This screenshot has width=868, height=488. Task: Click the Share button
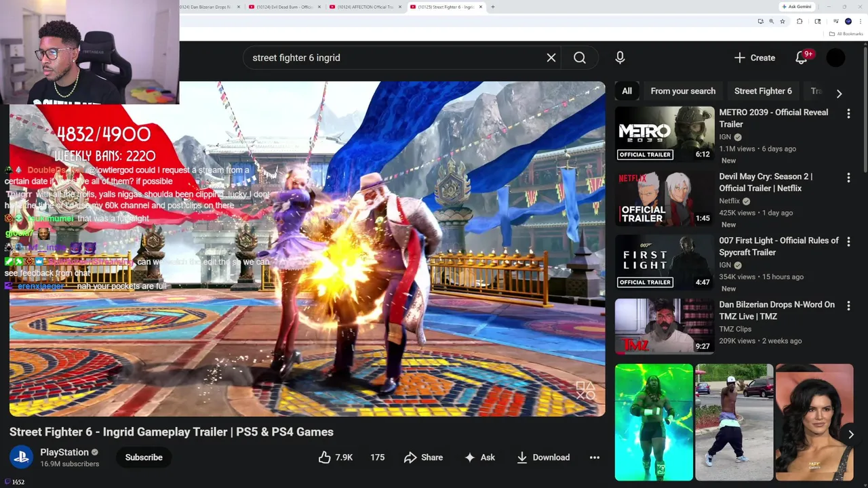point(423,457)
